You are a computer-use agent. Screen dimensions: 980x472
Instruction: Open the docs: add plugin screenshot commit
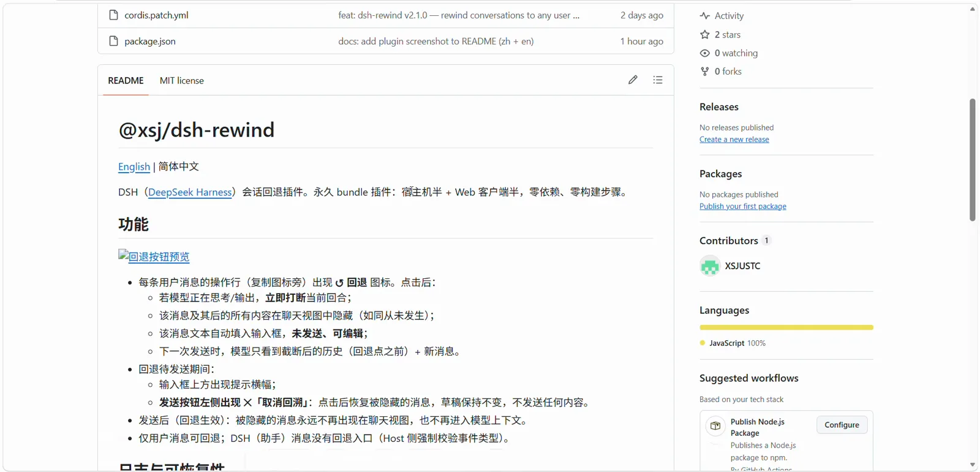tap(436, 41)
